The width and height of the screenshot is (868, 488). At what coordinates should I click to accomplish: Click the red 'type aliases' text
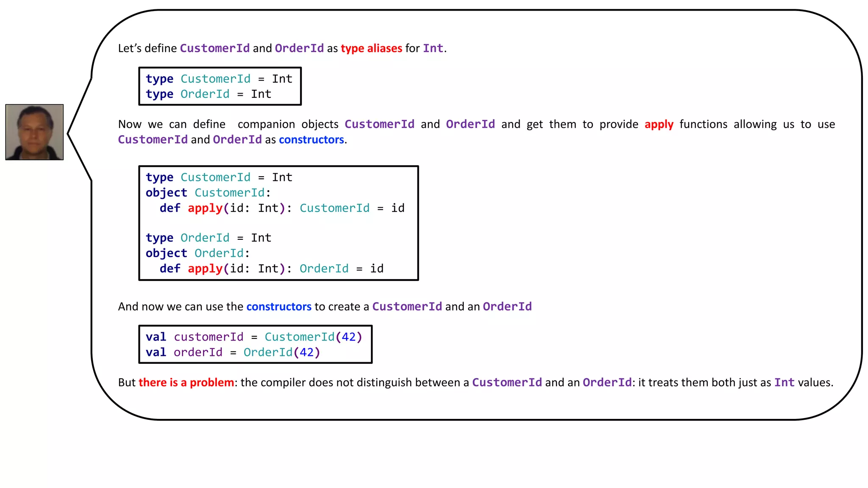[371, 48]
